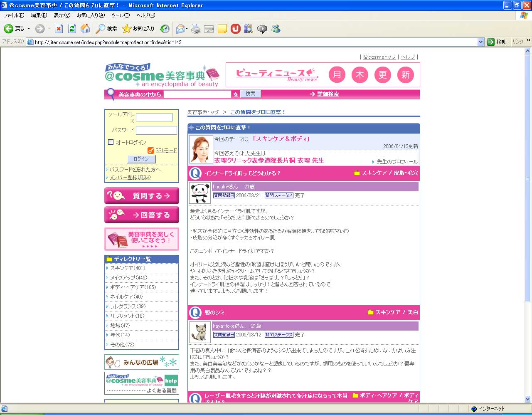This screenshot has height=415, width=532.
Task: Open the 先生のプロフィール link
Action: (397, 162)
